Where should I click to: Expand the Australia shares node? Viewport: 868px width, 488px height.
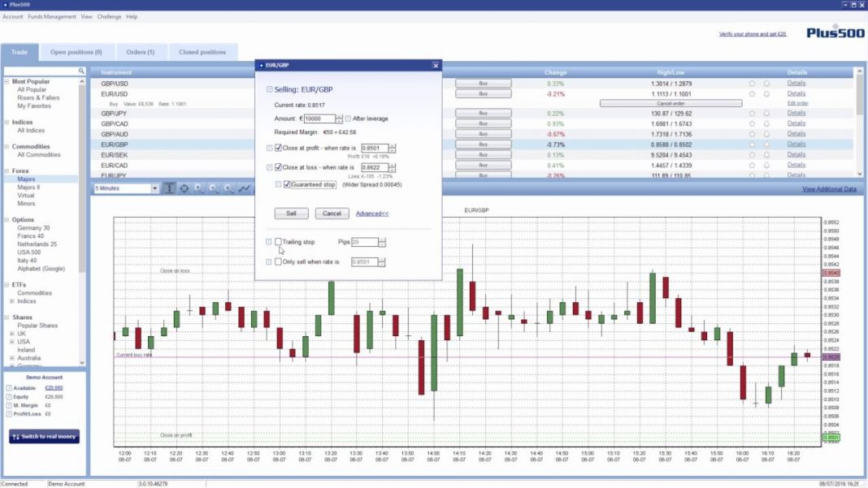[x=12, y=358]
